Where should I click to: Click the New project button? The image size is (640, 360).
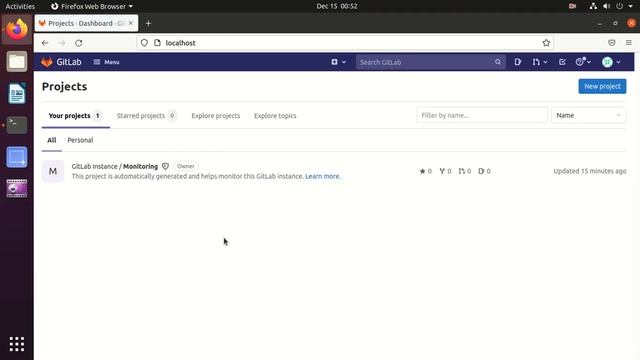coord(602,86)
